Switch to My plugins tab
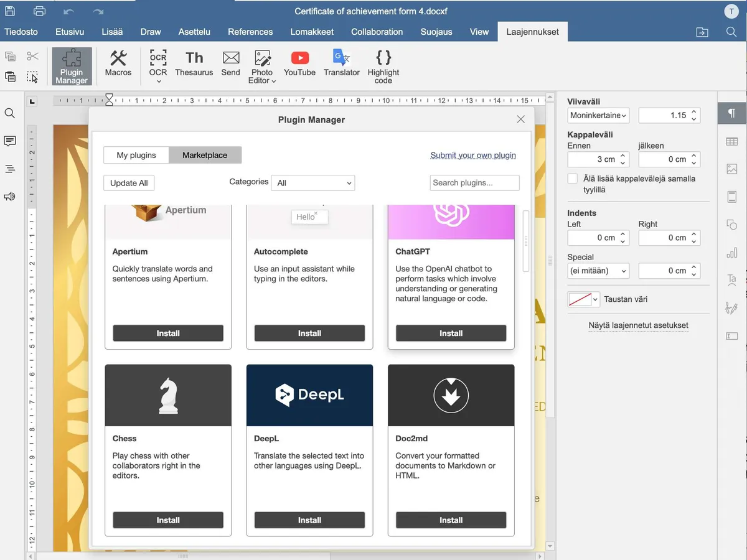Image resolution: width=747 pixels, height=560 pixels. [x=136, y=155]
